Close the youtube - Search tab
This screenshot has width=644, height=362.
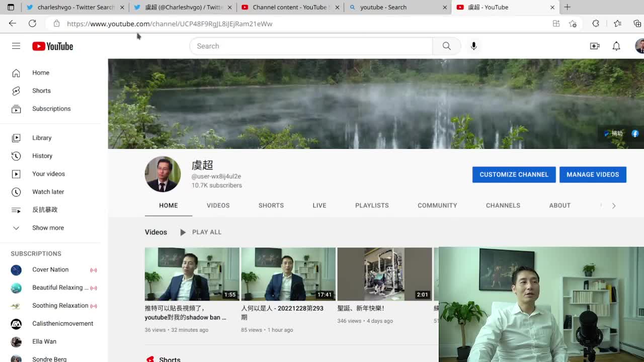tap(445, 7)
